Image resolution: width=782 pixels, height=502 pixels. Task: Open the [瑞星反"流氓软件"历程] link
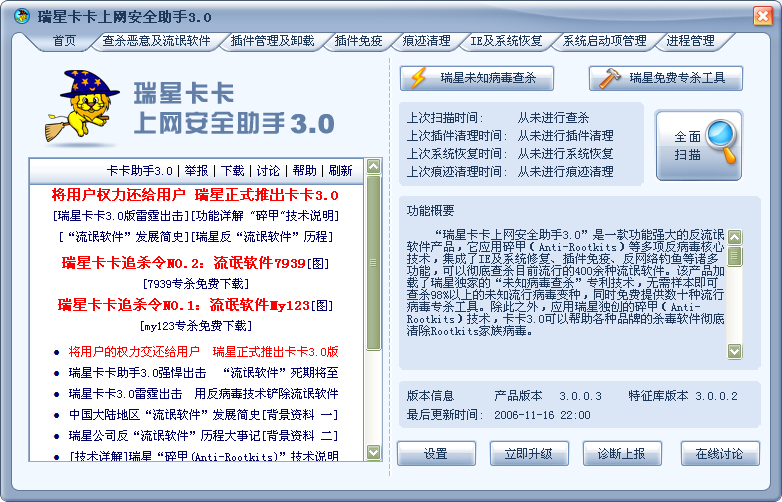262,237
